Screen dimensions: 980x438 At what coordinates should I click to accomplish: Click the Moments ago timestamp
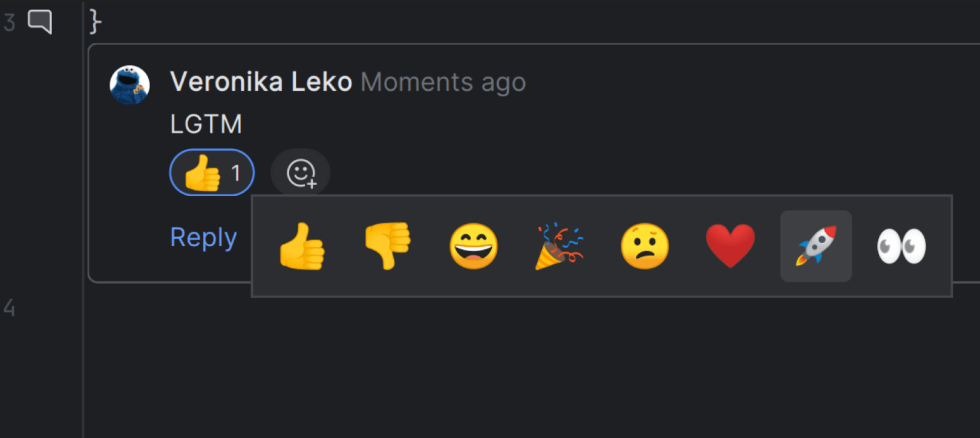pos(443,82)
